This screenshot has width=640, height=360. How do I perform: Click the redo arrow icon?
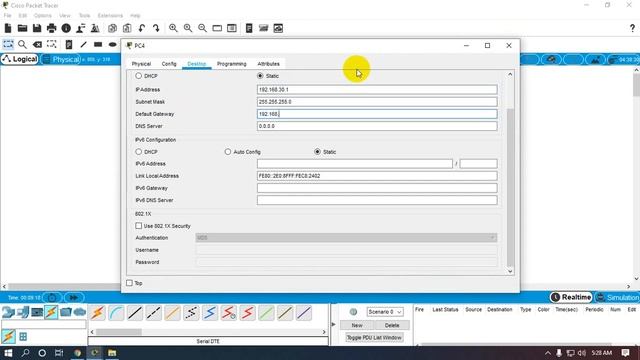click(x=156, y=28)
